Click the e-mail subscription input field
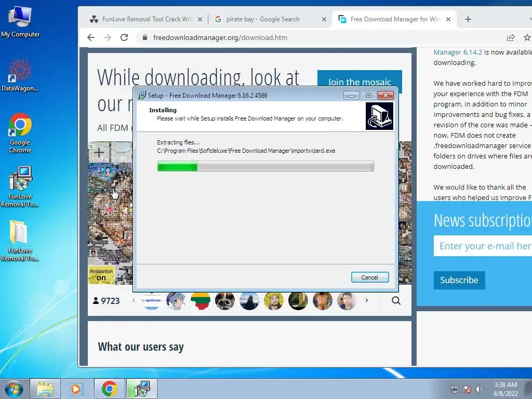Image resolution: width=532 pixels, height=399 pixels. pos(483,246)
